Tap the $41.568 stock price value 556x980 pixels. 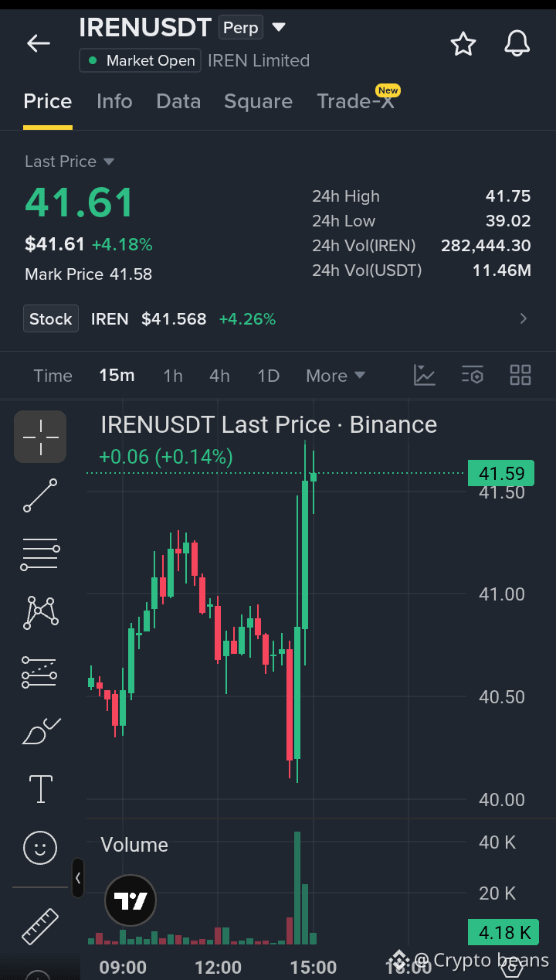tap(174, 318)
